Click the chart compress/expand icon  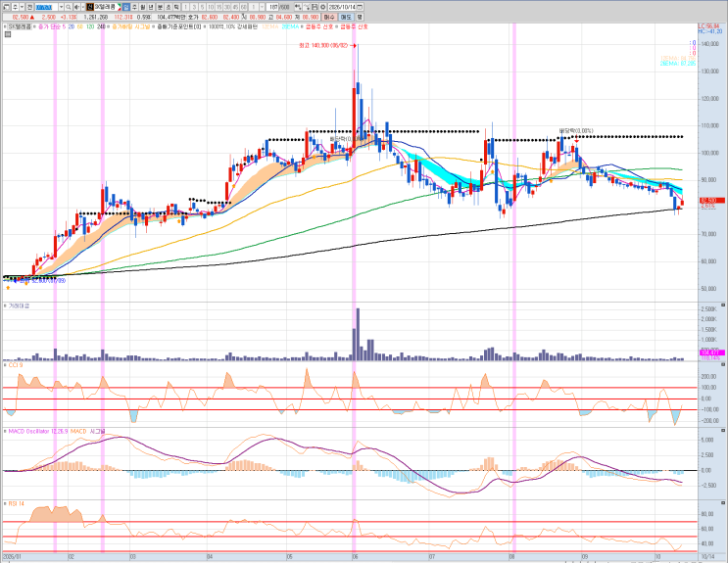pyautogui.click(x=298, y=7)
